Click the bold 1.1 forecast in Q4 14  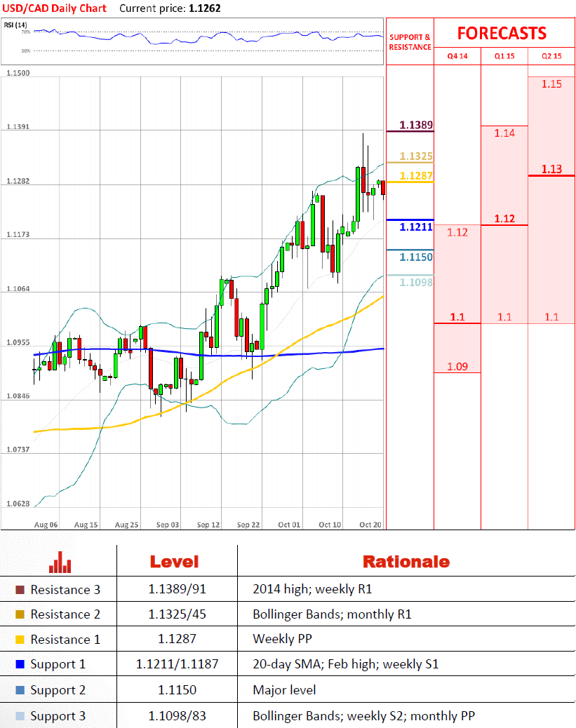click(457, 317)
